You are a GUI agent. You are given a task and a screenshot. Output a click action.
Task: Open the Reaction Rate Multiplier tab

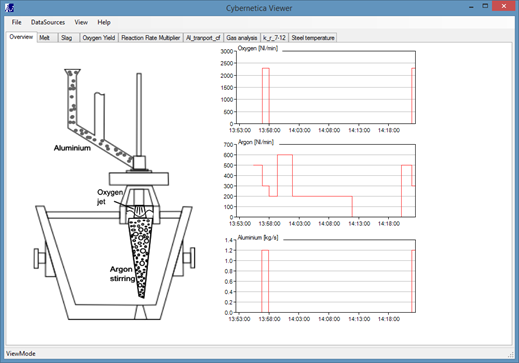151,38
